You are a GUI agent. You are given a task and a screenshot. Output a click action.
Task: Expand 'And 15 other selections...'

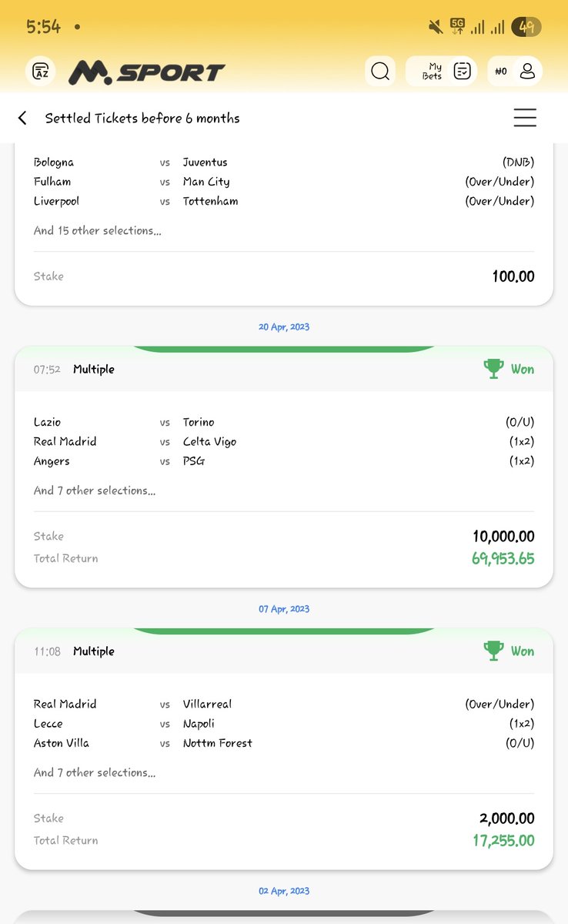pos(98,230)
